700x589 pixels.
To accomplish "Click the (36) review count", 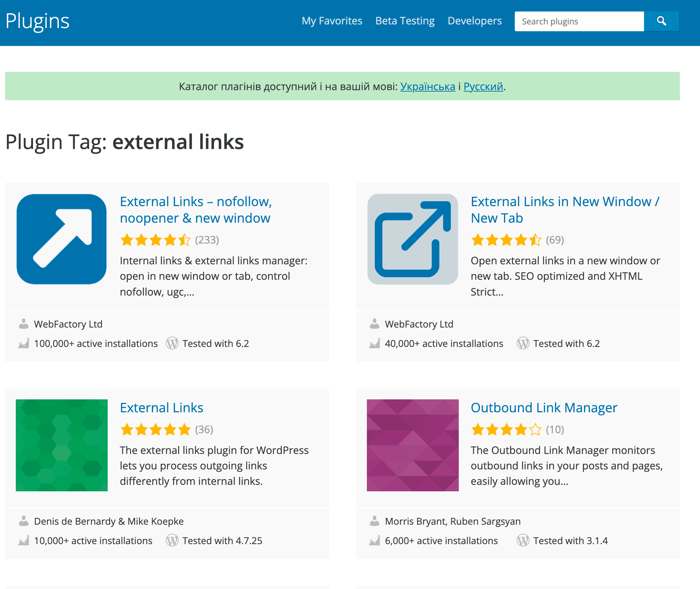I will [x=204, y=430].
